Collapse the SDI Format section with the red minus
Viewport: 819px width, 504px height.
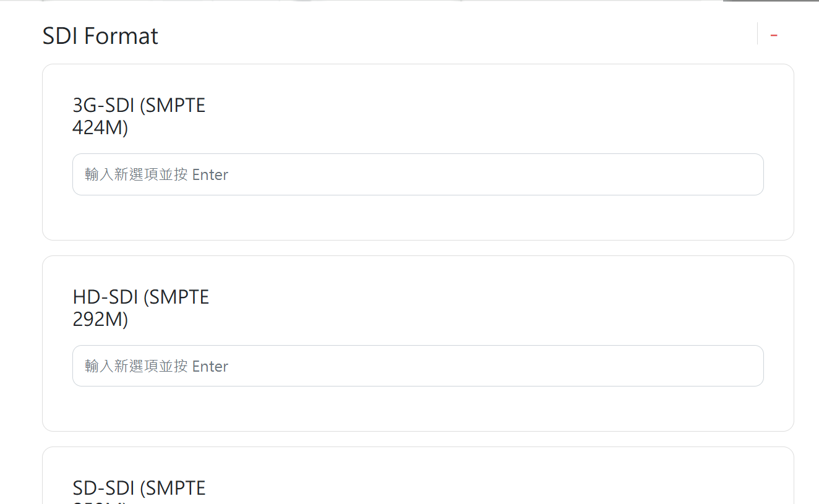pos(774,35)
